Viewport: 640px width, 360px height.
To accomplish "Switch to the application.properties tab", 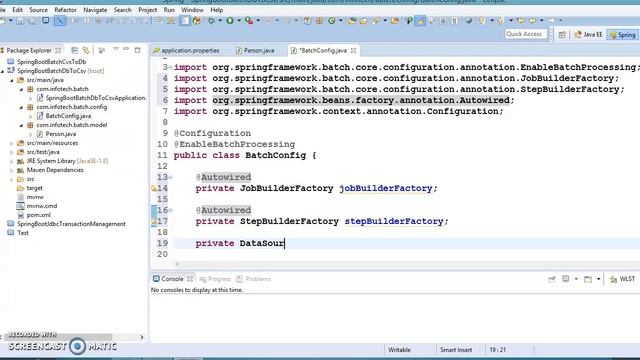I will tap(186, 51).
